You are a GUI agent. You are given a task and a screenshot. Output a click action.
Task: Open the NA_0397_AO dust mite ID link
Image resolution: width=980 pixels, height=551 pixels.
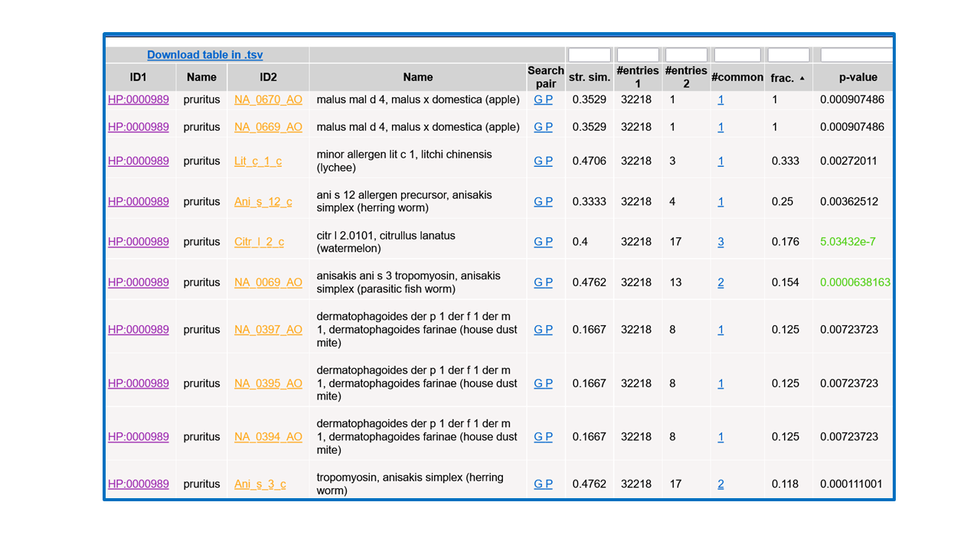click(x=268, y=330)
